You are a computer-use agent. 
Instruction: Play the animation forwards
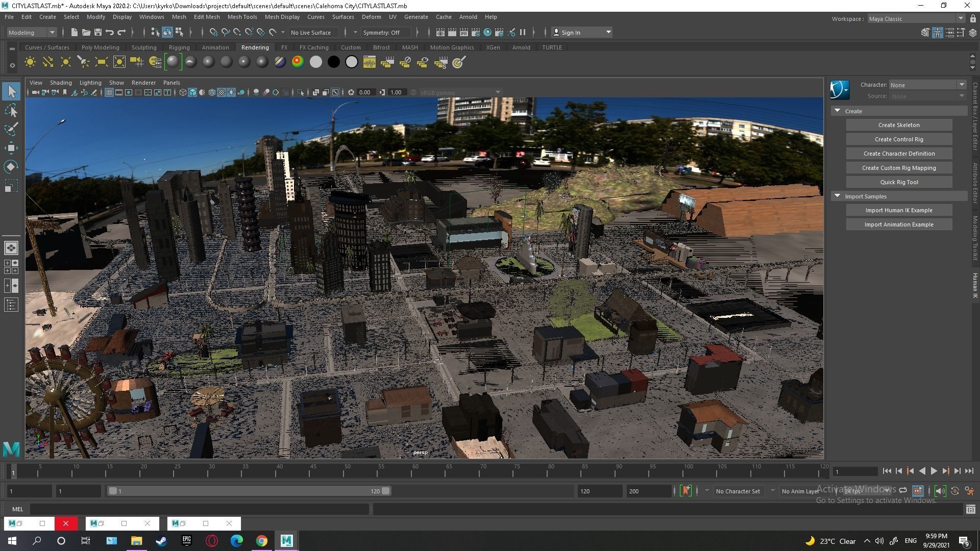tap(934, 471)
